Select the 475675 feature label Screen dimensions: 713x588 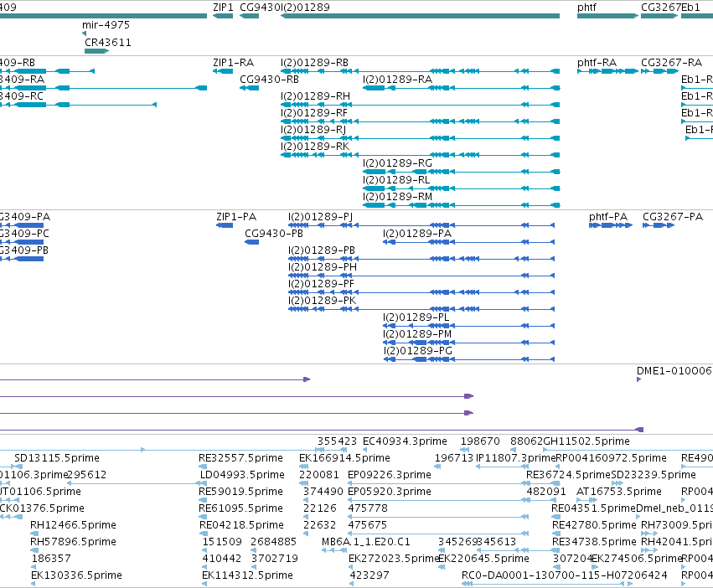coord(368,526)
